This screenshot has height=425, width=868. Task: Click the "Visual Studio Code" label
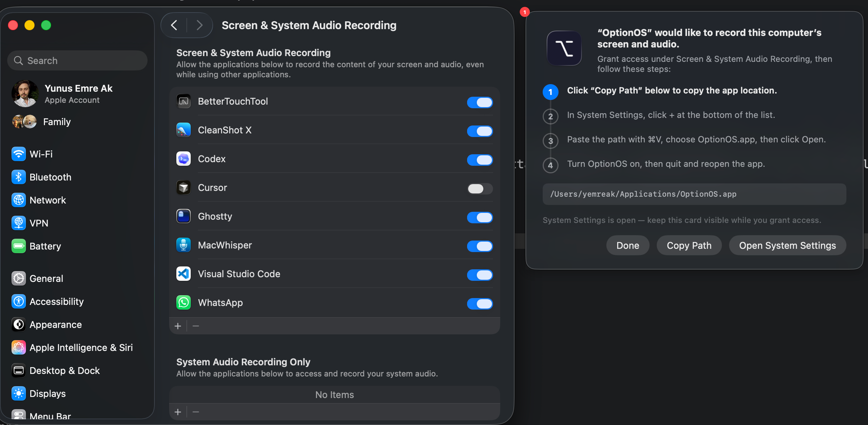point(239,274)
